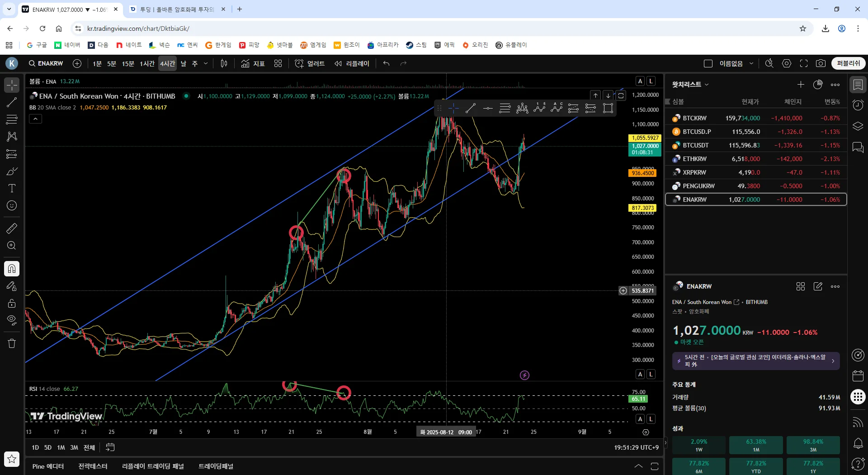The image size is (868, 475).
Task: Pick horizontal ray in floating favorites toolbar
Action: (x=488, y=108)
